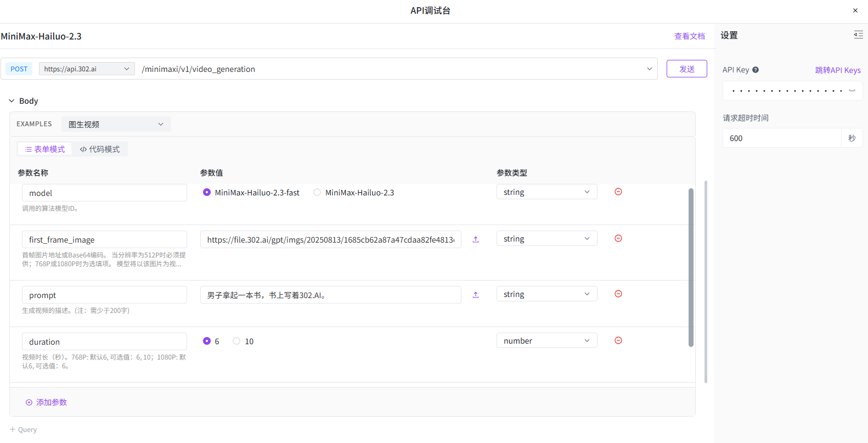The width and height of the screenshot is (868, 443).
Task: Remove the duration parameter row
Action: tap(618, 340)
